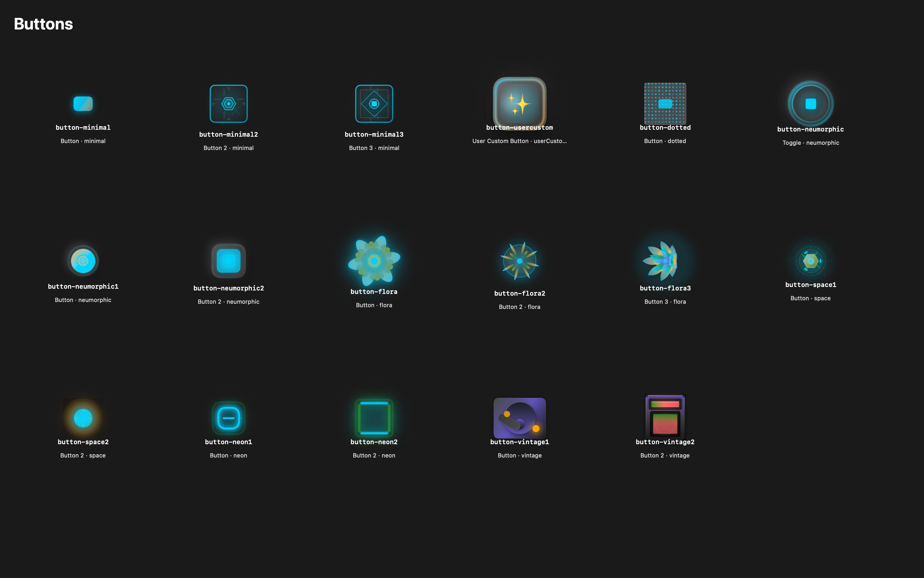
Task: Click the glowing flower button-flora icon
Action: point(374,261)
